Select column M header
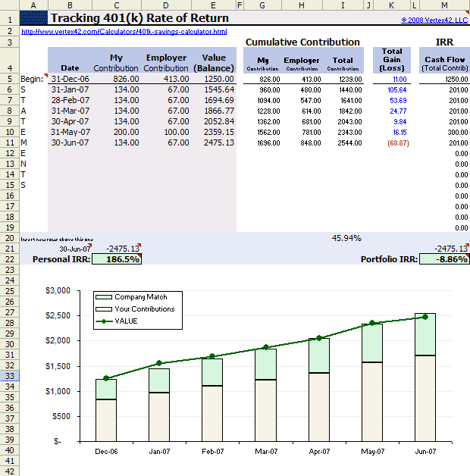The width and height of the screenshot is (470, 476). [444, 5]
